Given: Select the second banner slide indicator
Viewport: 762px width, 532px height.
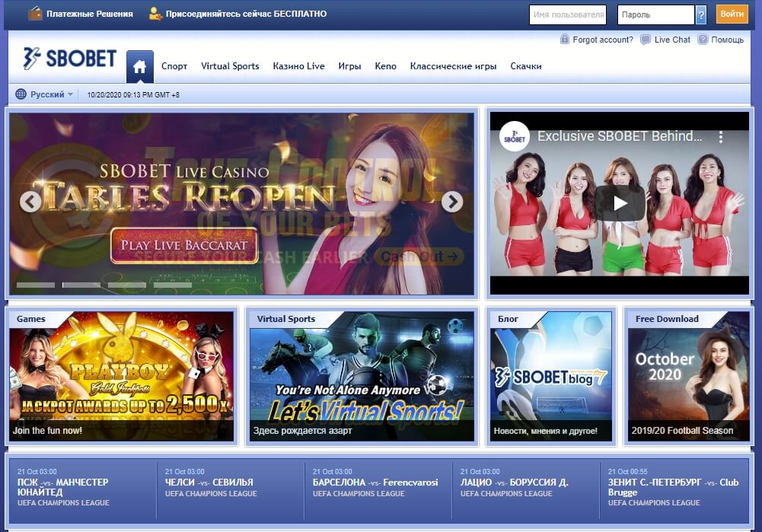Looking at the screenshot, I should coord(81,285).
